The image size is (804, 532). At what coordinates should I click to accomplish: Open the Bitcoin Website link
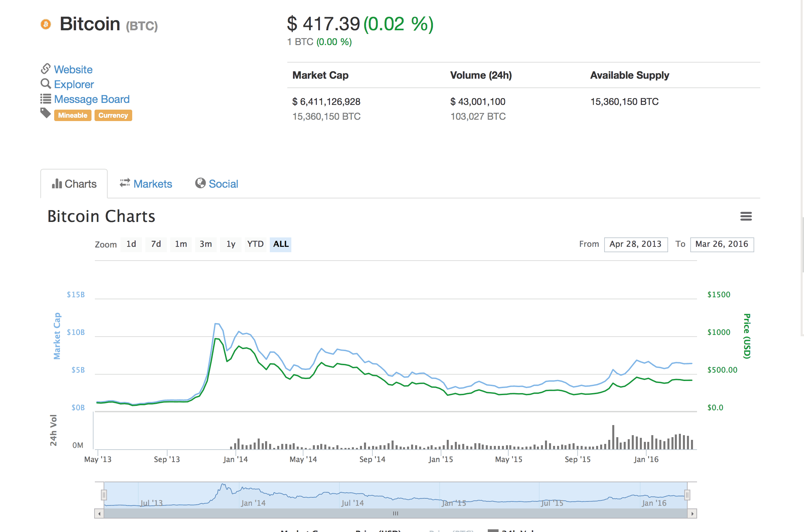(73, 70)
